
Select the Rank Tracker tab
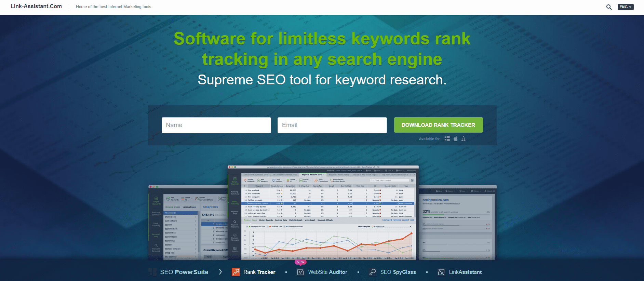tap(259, 272)
